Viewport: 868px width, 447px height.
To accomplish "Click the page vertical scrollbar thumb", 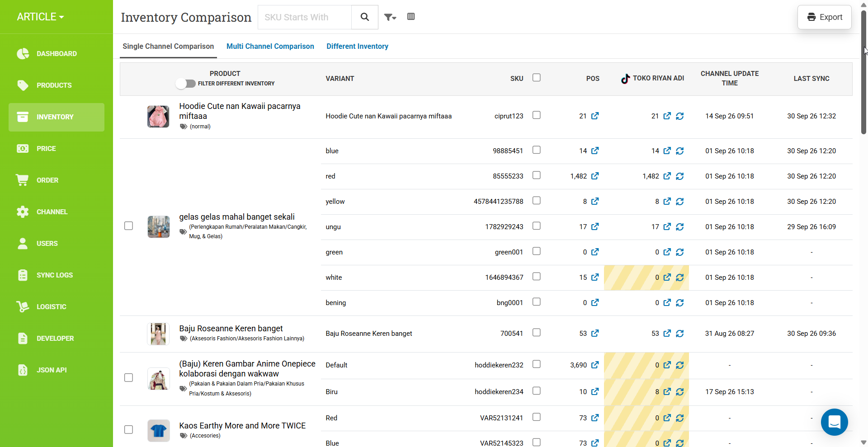I will (x=863, y=72).
